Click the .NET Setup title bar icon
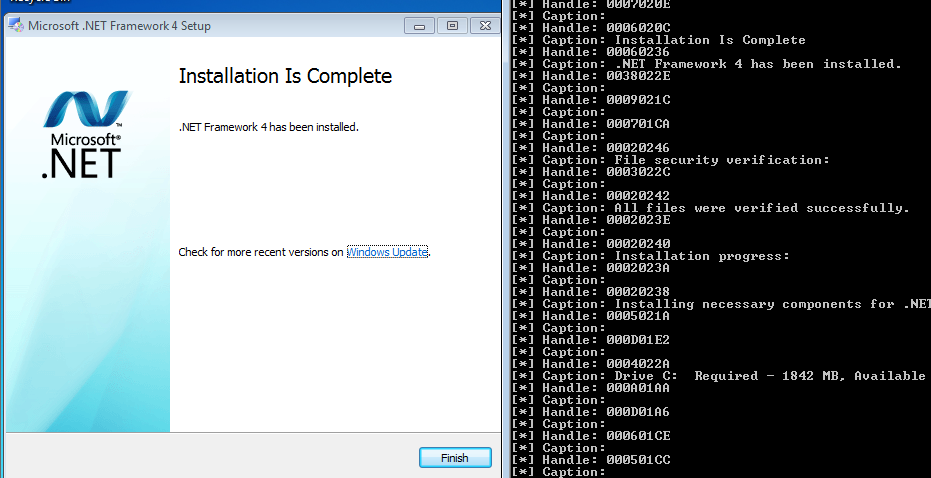The image size is (931, 478). (x=16, y=26)
